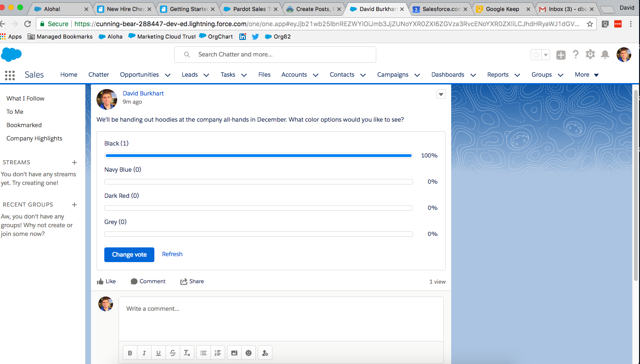Switch to the Aloha! browser tab

pyautogui.click(x=61, y=9)
